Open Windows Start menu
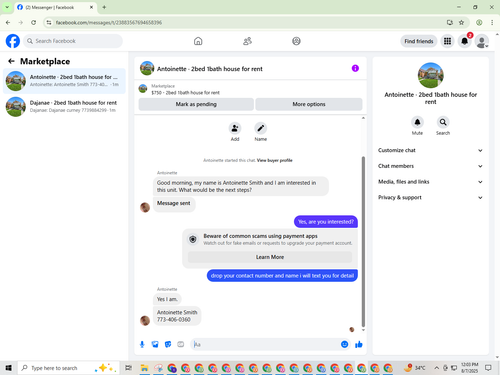 click(x=9, y=368)
